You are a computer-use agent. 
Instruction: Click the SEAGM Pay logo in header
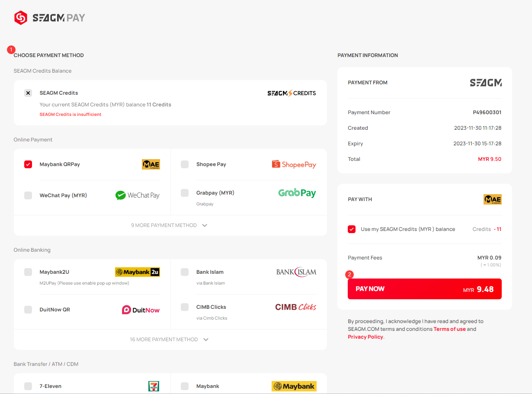point(49,18)
